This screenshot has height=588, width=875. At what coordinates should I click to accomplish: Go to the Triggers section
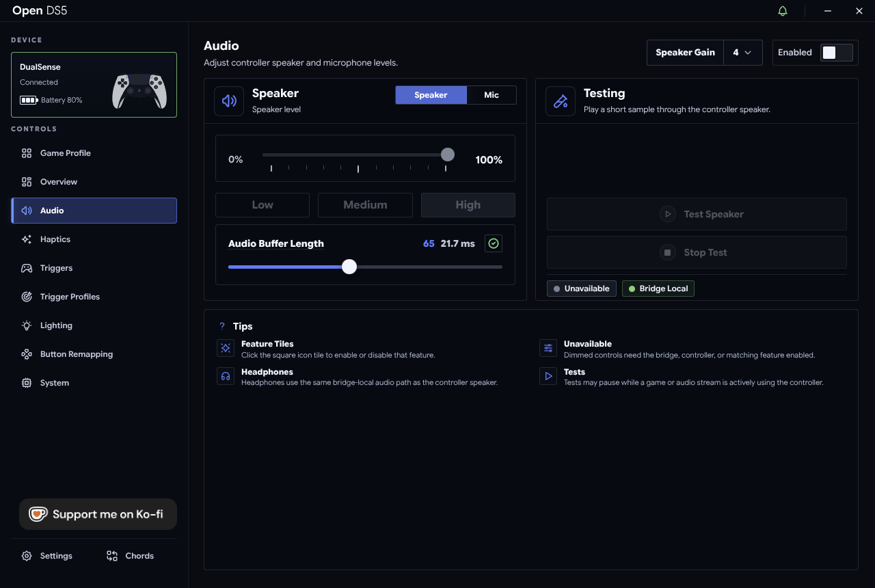click(94, 268)
